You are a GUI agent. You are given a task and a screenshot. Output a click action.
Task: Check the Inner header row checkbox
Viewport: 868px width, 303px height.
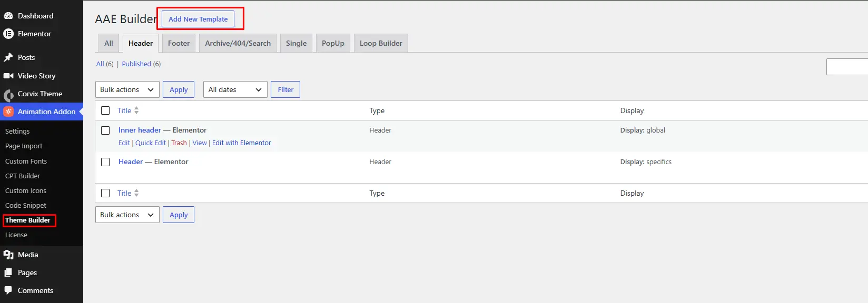(x=105, y=130)
